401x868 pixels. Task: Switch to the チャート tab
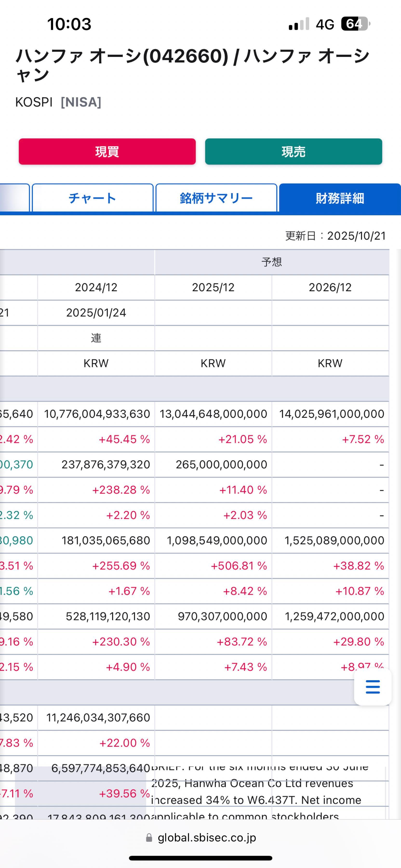click(x=93, y=198)
